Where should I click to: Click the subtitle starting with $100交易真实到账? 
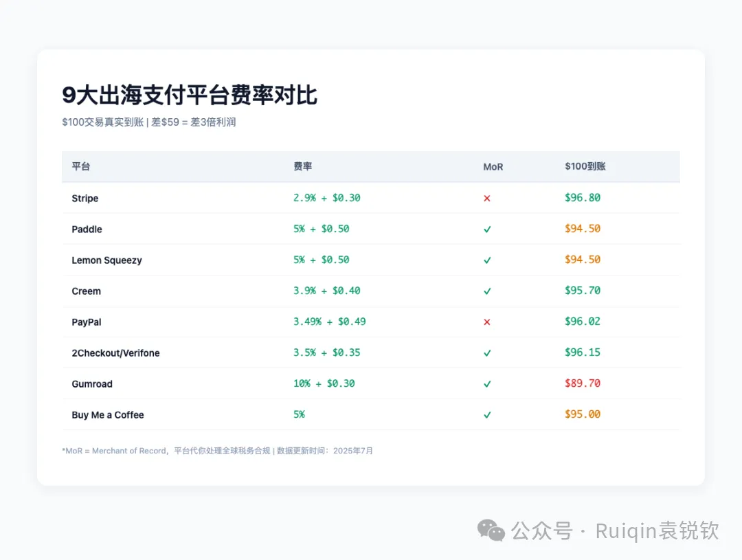tap(149, 122)
